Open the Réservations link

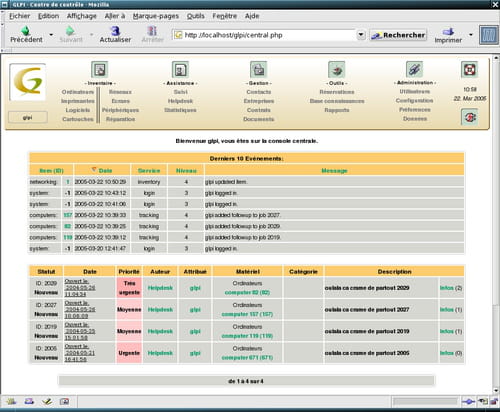(337, 92)
